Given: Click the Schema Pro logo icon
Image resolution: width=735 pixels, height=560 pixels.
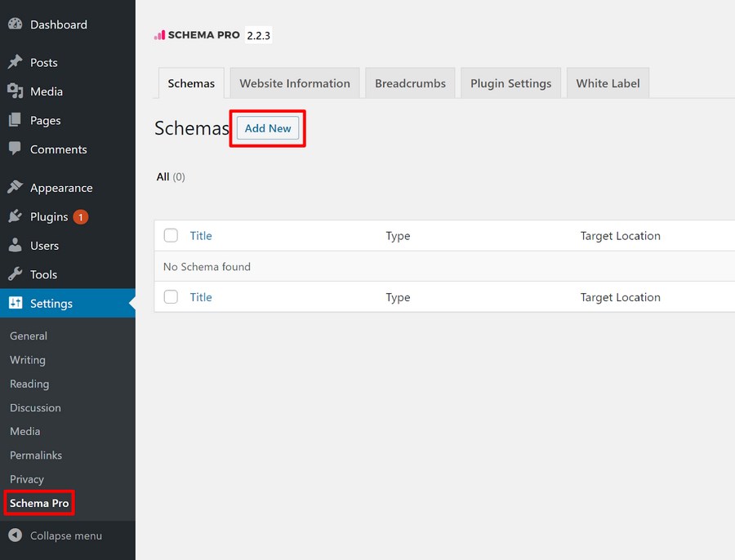Looking at the screenshot, I should (160, 35).
